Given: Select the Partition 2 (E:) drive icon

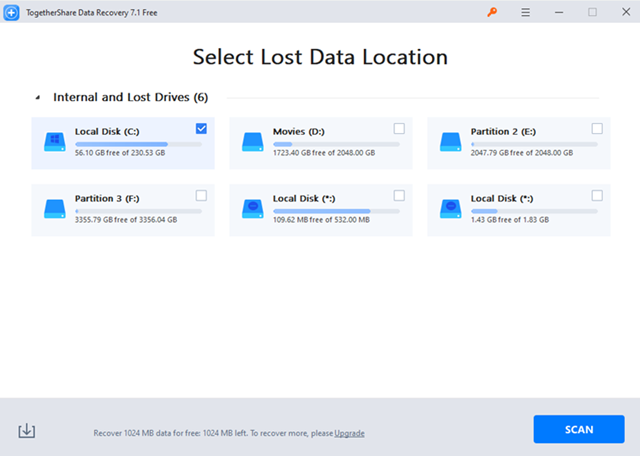Looking at the screenshot, I should click(x=451, y=142).
